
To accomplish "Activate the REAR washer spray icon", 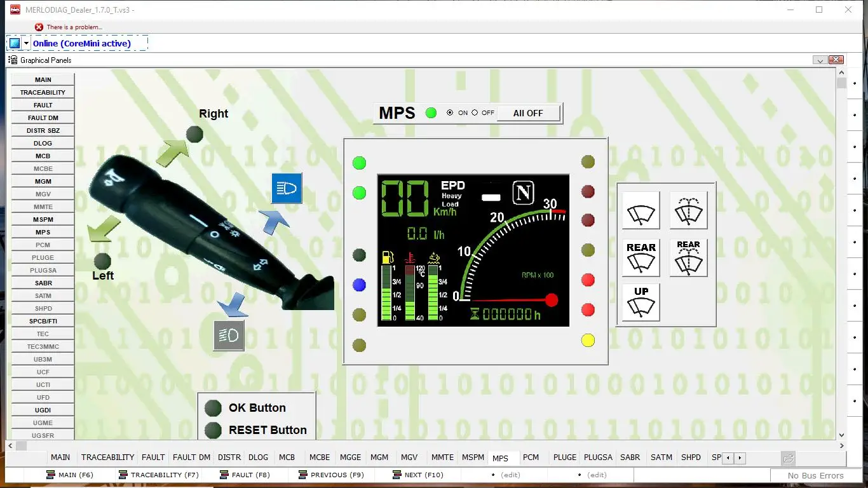I will click(688, 258).
